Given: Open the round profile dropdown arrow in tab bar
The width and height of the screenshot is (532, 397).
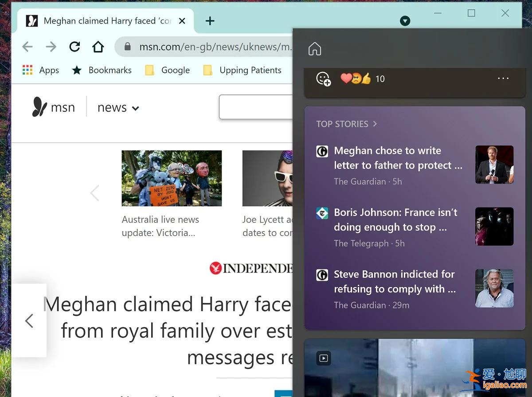Looking at the screenshot, I should pyautogui.click(x=405, y=21).
